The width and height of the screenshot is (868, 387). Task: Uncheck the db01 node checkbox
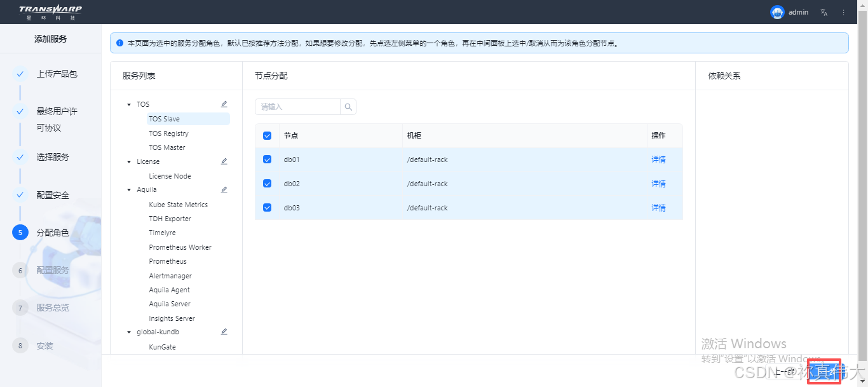pos(267,160)
